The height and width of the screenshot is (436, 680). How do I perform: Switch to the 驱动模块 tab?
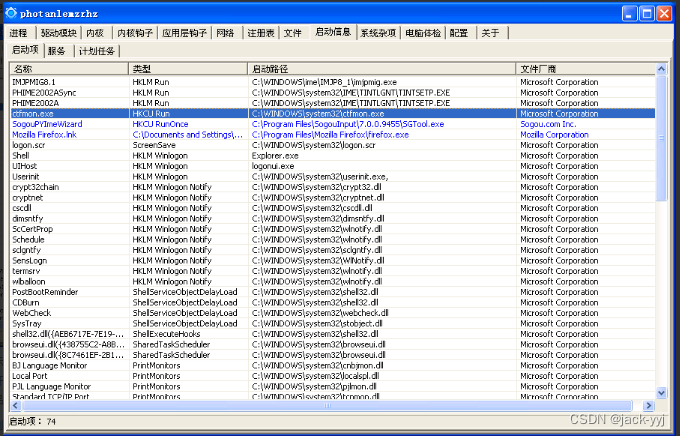pyautogui.click(x=59, y=33)
